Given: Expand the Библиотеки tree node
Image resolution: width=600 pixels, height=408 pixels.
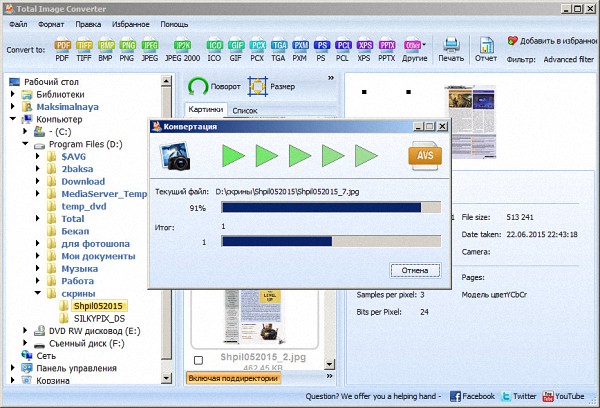Looking at the screenshot, I should pyautogui.click(x=12, y=94).
